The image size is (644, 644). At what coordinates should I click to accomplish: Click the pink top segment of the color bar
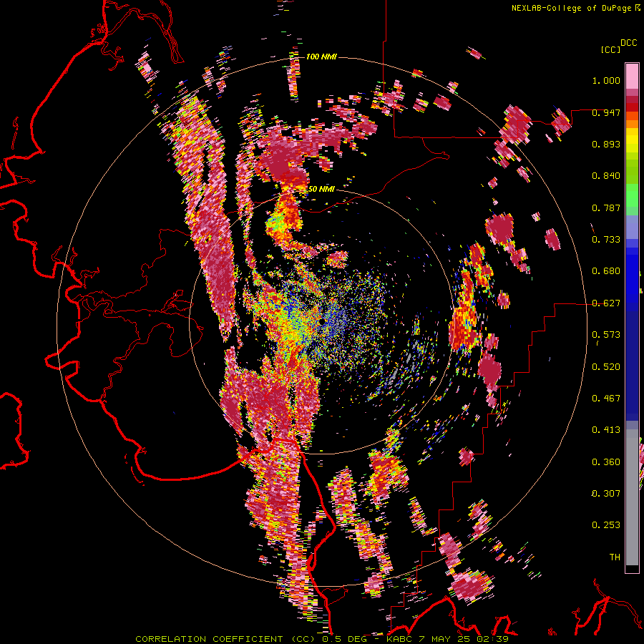pyautogui.click(x=632, y=76)
